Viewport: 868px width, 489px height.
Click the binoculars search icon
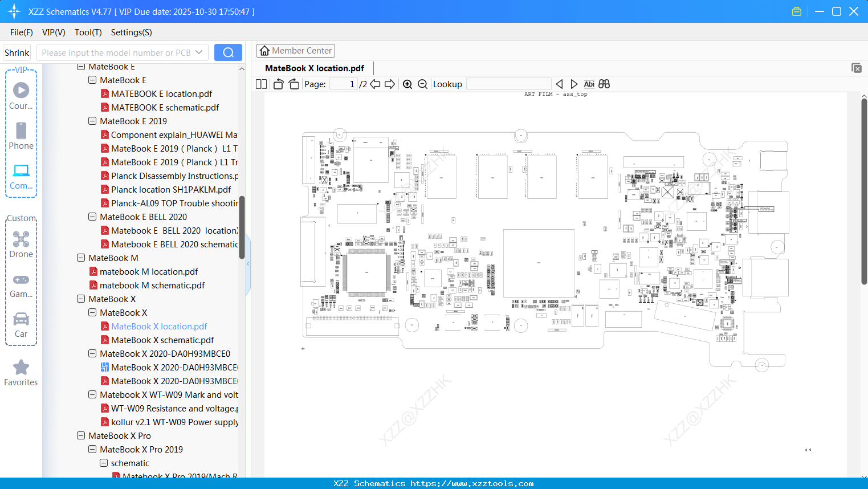pyautogui.click(x=604, y=84)
